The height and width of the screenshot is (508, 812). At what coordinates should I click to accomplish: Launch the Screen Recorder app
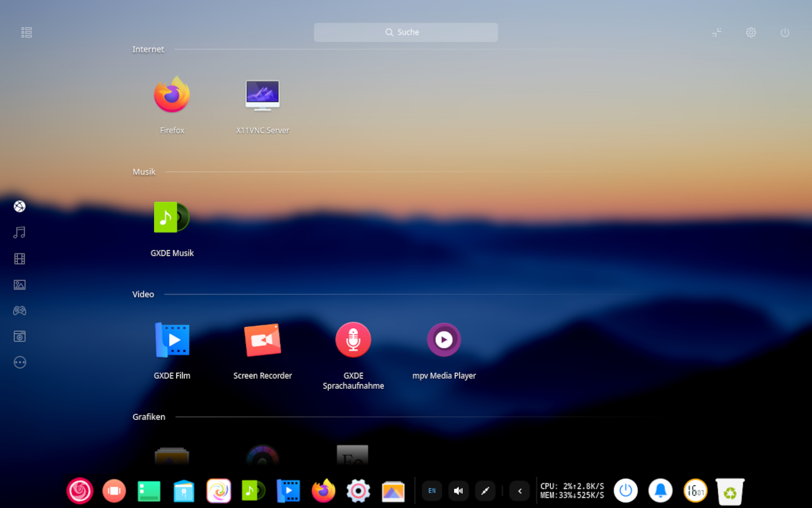coord(262,340)
